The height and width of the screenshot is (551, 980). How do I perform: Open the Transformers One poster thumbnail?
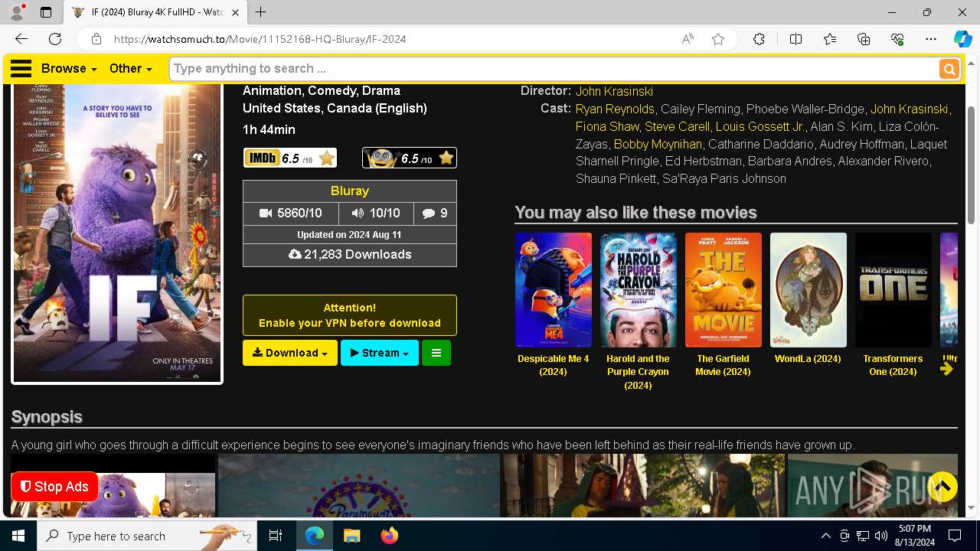point(893,290)
